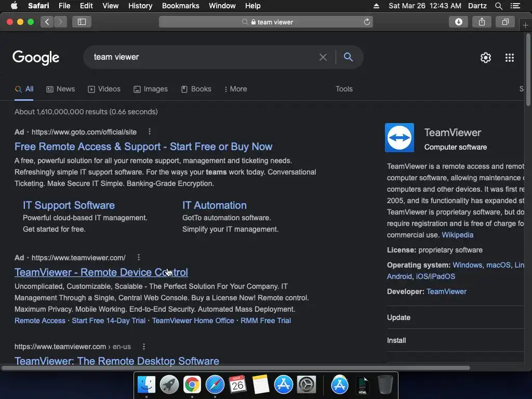Open the RMM Free Trial sitelink

(265, 321)
